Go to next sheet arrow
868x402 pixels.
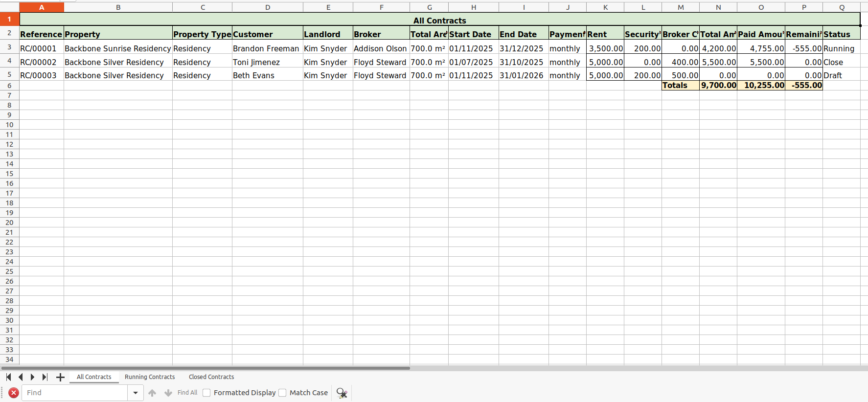[32, 377]
